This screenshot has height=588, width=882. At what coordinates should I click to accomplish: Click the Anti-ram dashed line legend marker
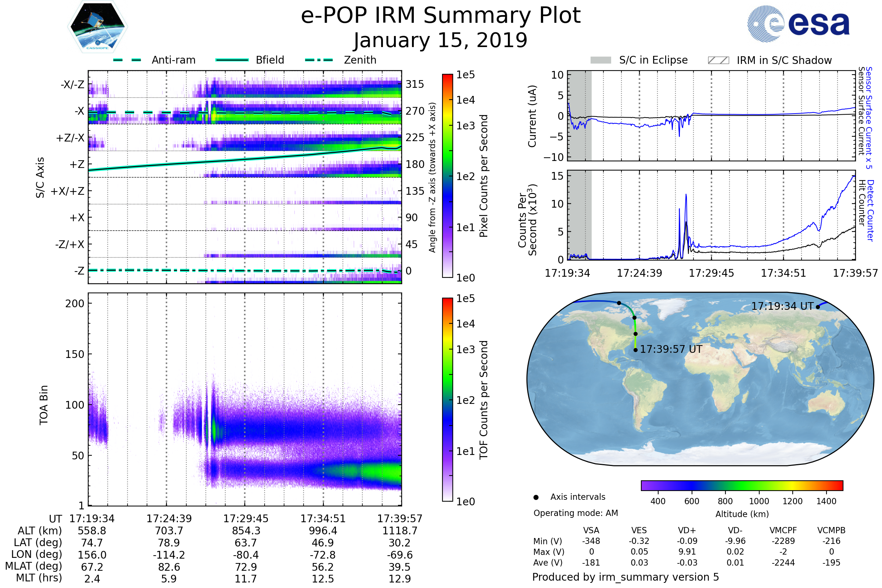[127, 60]
